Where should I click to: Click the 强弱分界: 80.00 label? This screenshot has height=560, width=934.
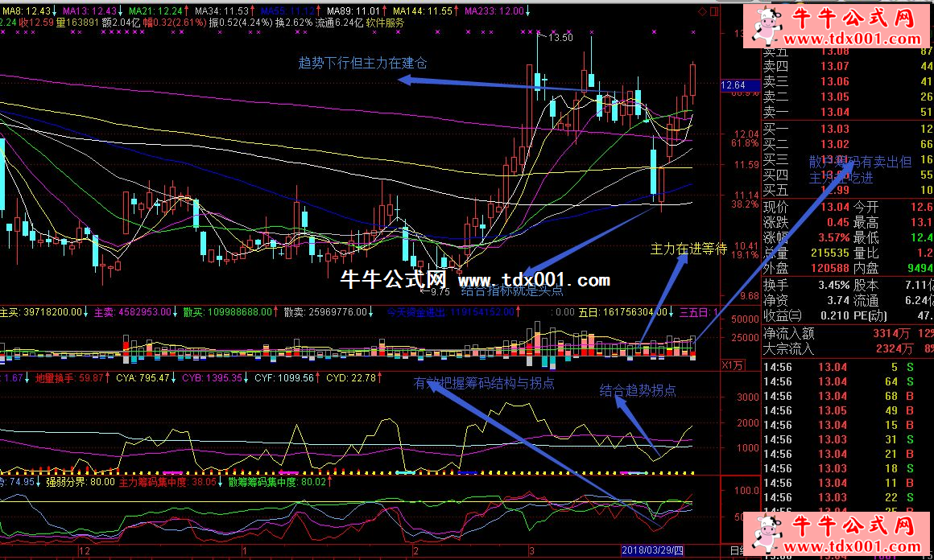(80, 481)
